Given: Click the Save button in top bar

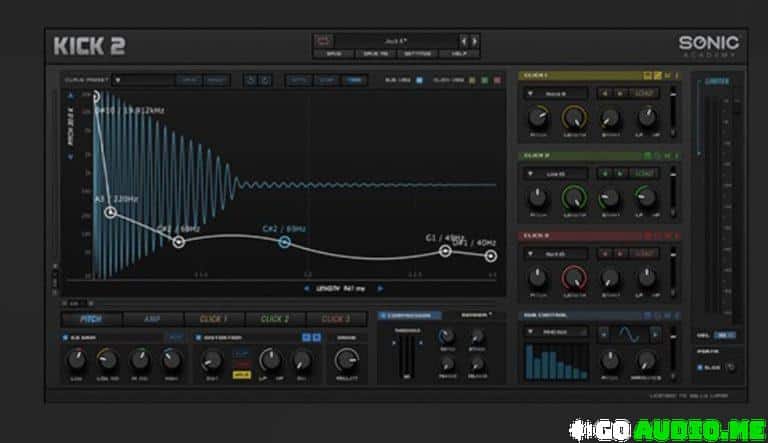Looking at the screenshot, I should pyautogui.click(x=334, y=54).
